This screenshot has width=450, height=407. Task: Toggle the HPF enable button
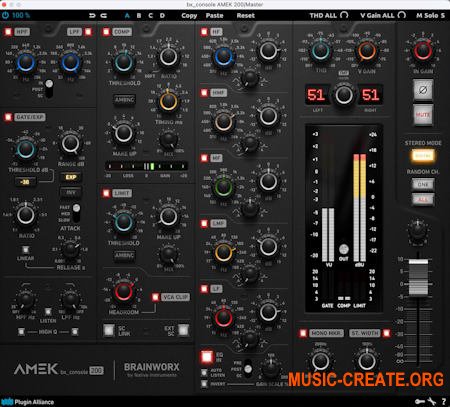[8, 32]
